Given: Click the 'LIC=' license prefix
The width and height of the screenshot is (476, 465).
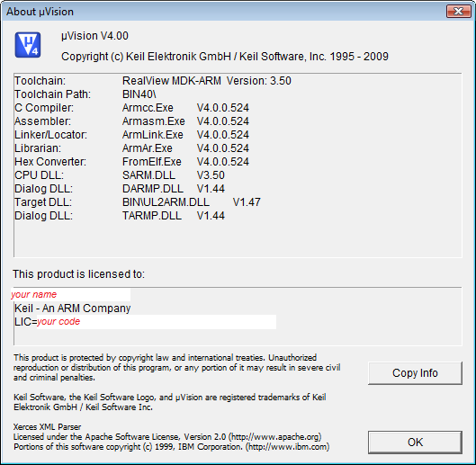Looking at the screenshot, I should 25,322.
